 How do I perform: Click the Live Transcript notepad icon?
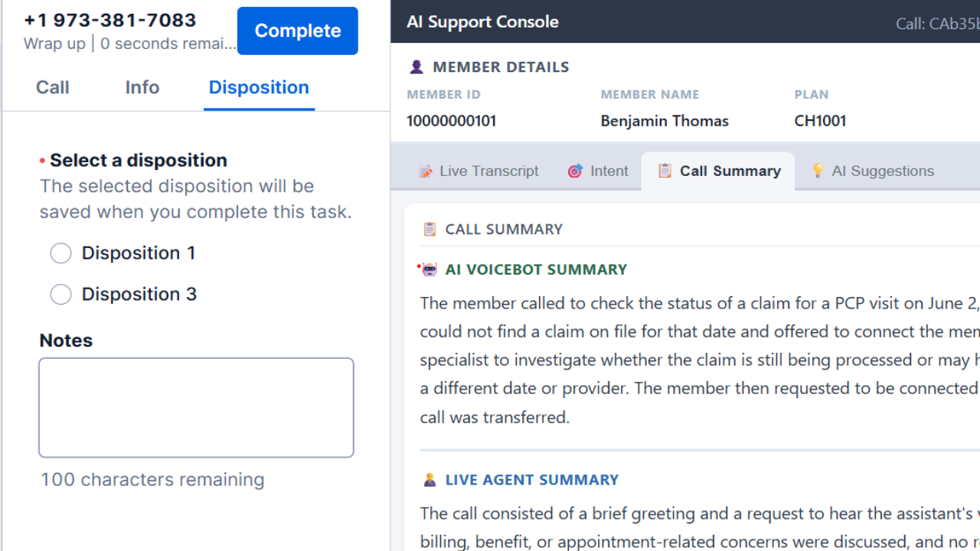point(425,171)
